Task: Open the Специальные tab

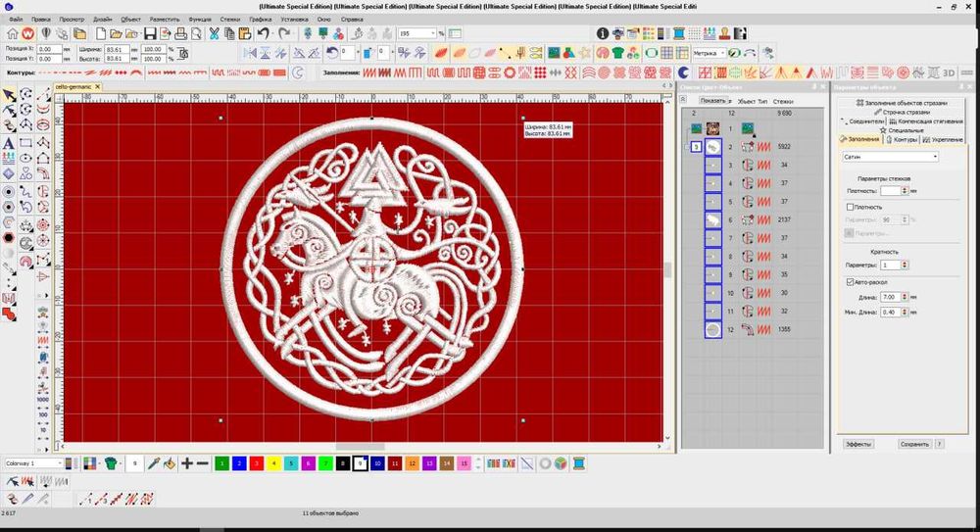Action: coord(902,130)
